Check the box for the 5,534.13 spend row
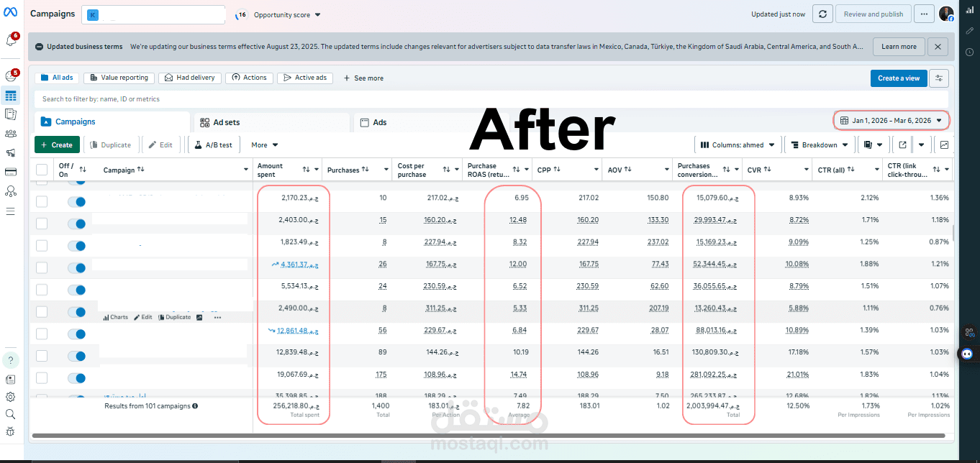The height and width of the screenshot is (463, 980). click(42, 290)
